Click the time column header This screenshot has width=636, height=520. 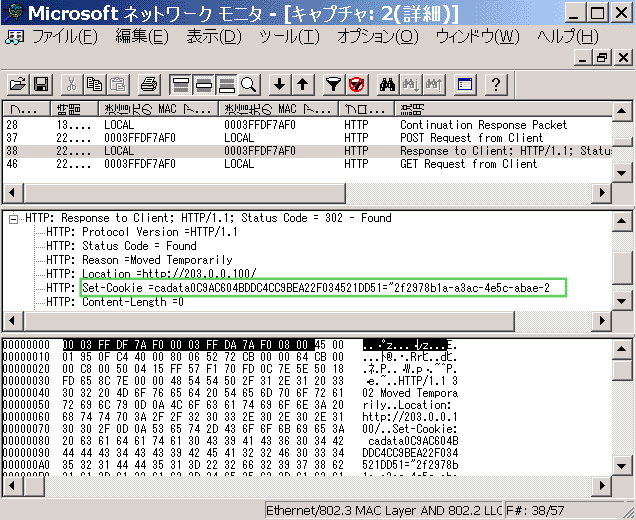tap(75, 109)
